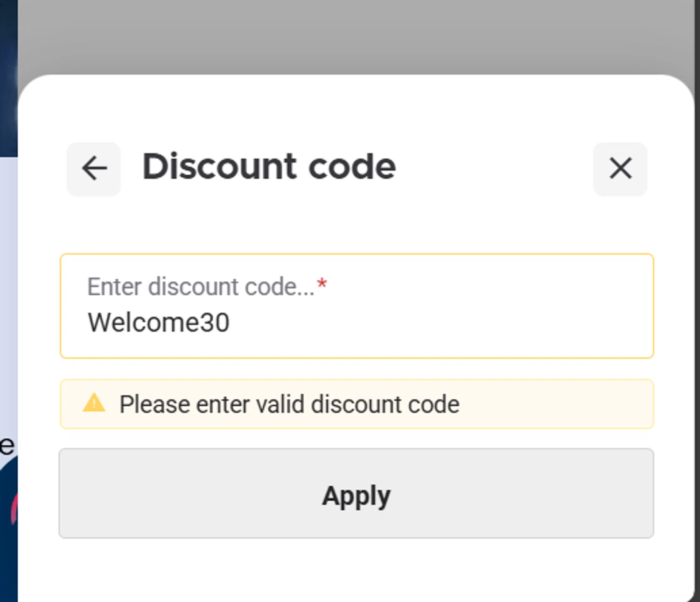The width and height of the screenshot is (700, 602).
Task: Click the dark blue strip at top-left
Action: [x=8, y=75]
